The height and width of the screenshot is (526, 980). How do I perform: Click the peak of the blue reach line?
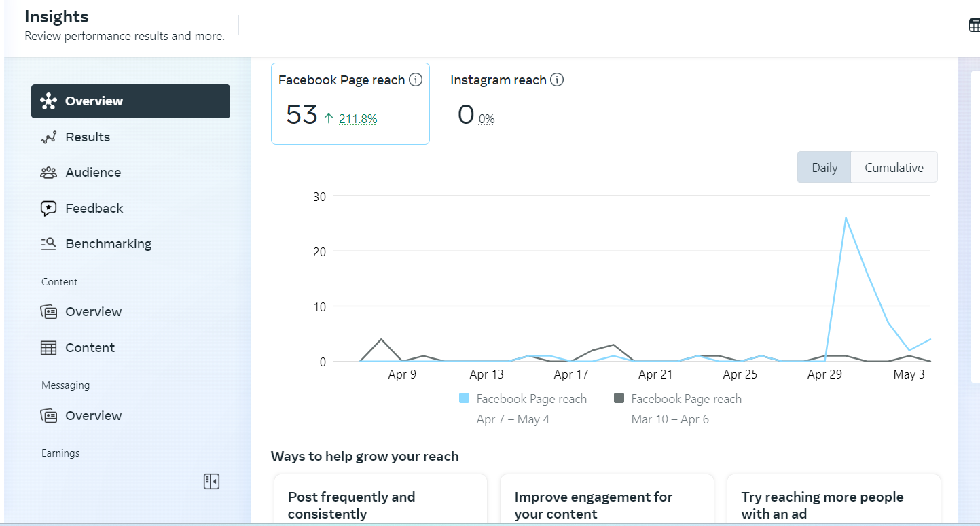click(846, 218)
